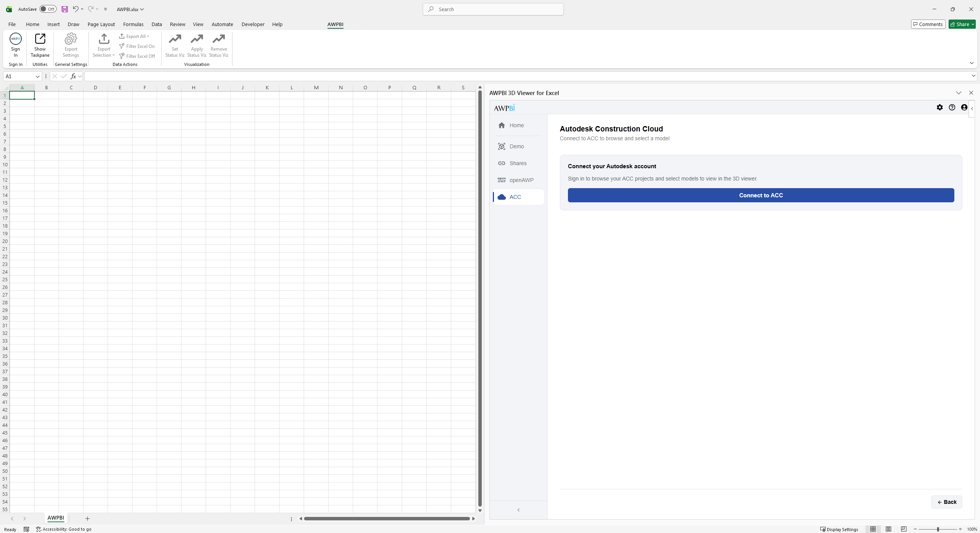Open the Comments pane button
Screen dimensions: 980x533
pyautogui.click(x=928, y=24)
